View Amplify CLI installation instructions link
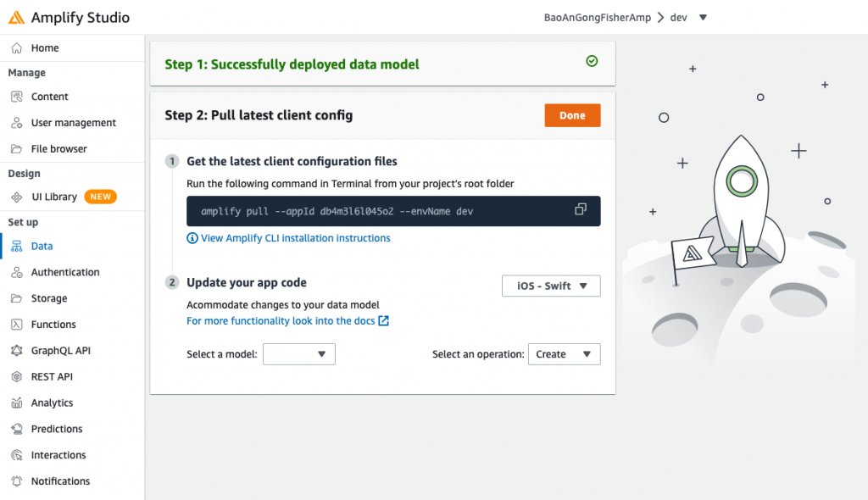Image resolution: width=868 pixels, height=500 pixels. click(295, 238)
